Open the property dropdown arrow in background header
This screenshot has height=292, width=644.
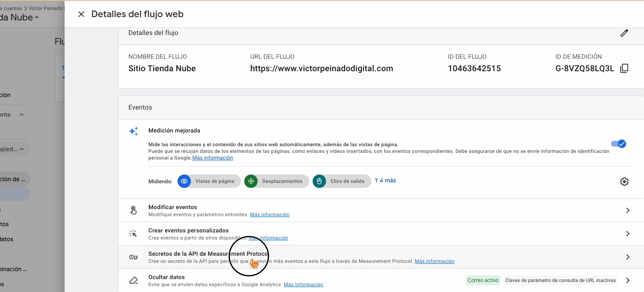(x=37, y=17)
